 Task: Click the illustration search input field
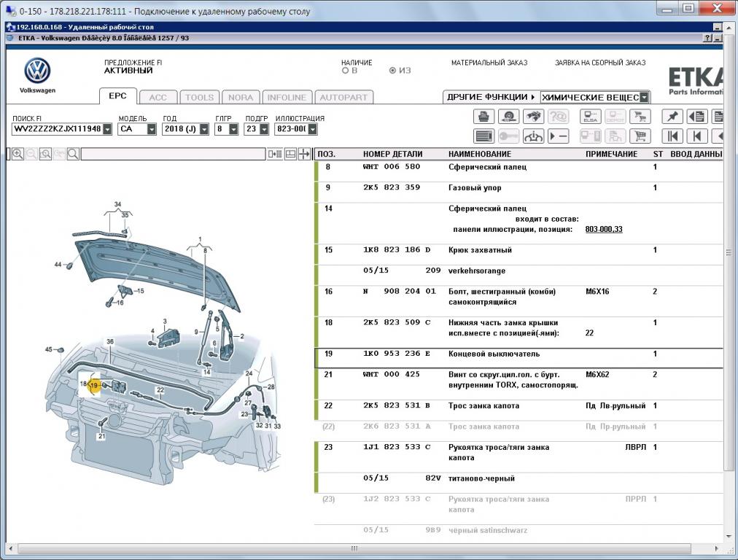[x=174, y=154]
